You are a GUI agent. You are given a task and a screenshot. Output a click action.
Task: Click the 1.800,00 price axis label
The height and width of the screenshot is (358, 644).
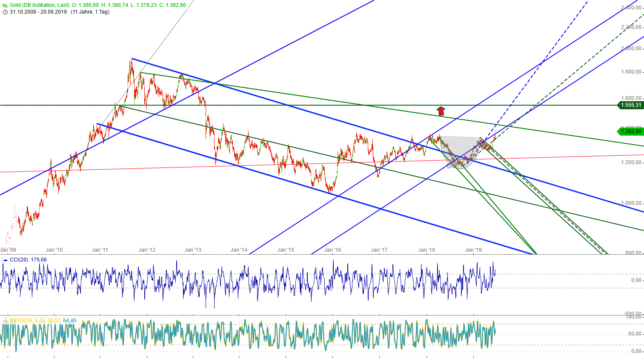click(x=631, y=72)
